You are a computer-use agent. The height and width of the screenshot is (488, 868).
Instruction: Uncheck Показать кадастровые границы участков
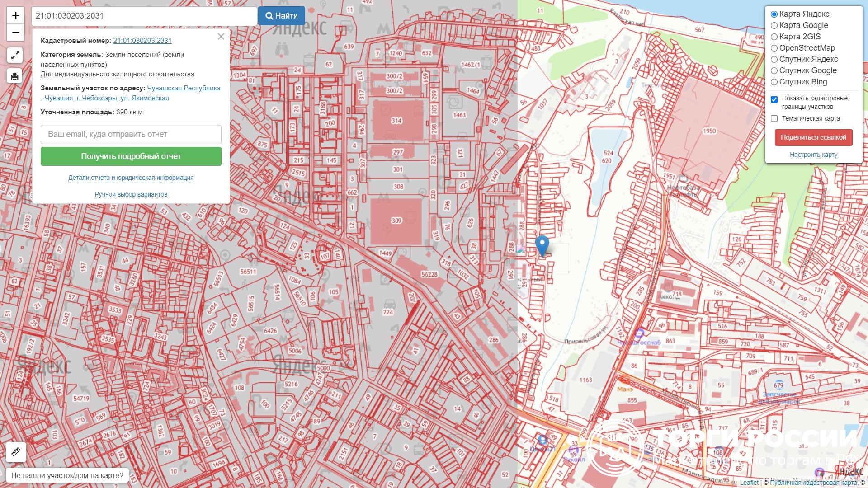coord(774,99)
